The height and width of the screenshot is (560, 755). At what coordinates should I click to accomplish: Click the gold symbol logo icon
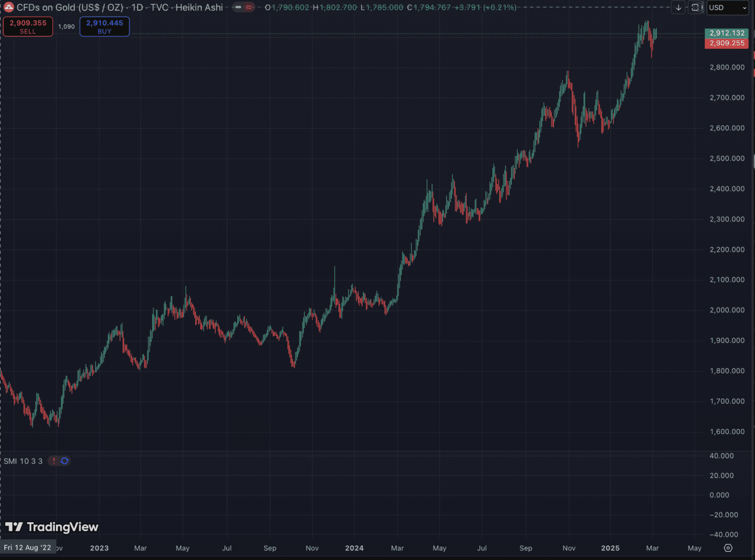(x=8, y=8)
